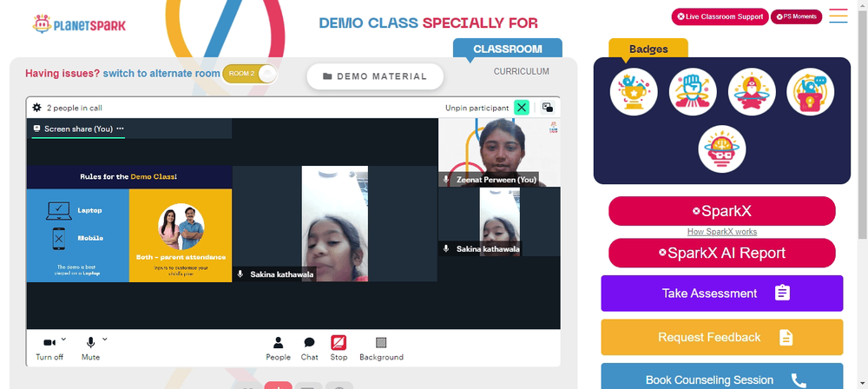
Task: Click the '2 people in call' label
Action: pyautogui.click(x=74, y=108)
